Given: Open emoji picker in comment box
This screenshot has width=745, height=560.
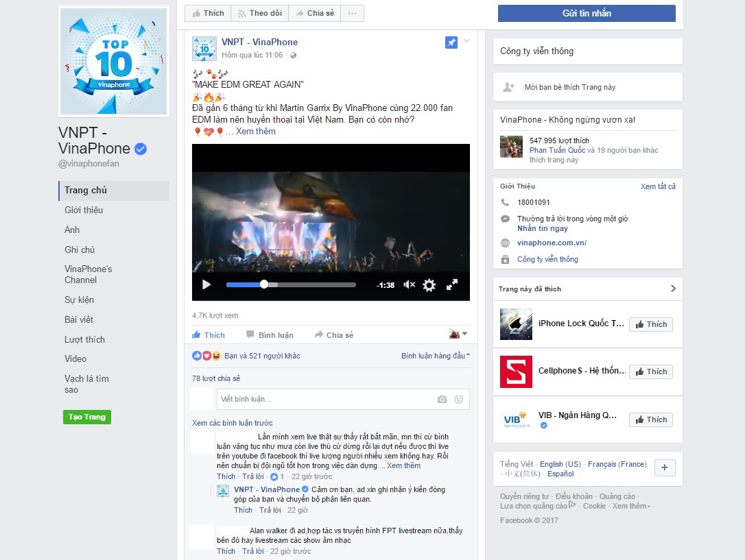Looking at the screenshot, I should [x=459, y=400].
